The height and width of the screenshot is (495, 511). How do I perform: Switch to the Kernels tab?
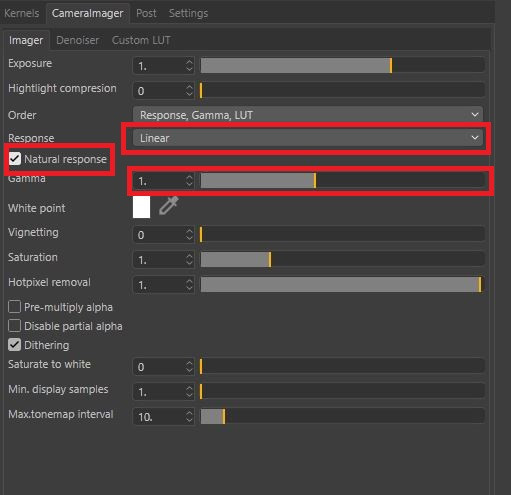[x=22, y=13]
